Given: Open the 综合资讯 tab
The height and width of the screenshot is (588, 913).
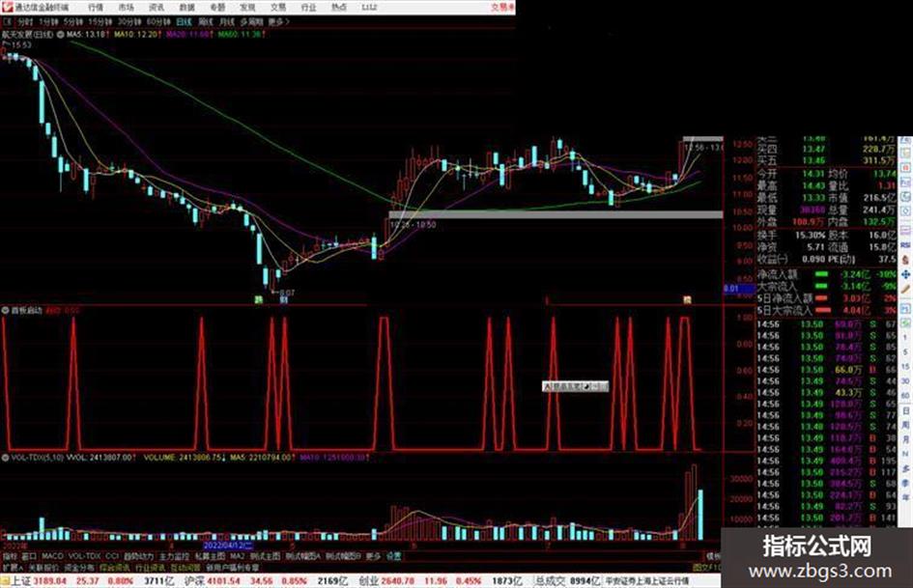Looking at the screenshot, I should pyautogui.click(x=115, y=568).
